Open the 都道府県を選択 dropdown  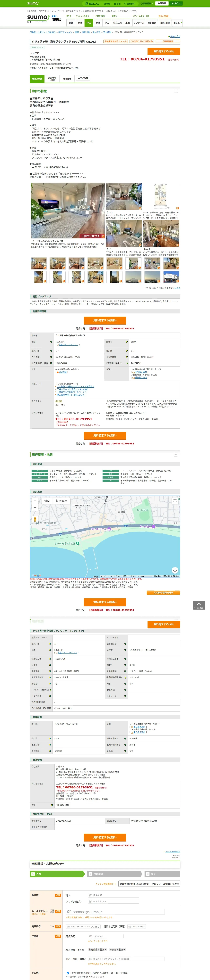98,950
